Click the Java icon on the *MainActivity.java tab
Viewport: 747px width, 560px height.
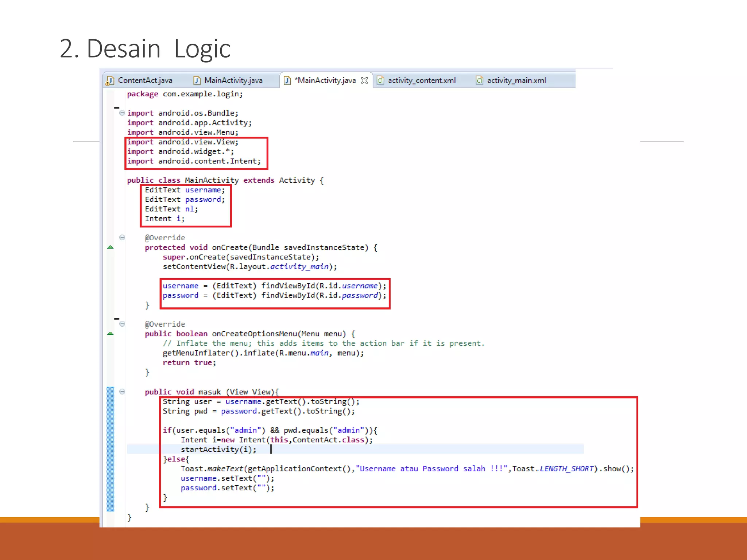(x=287, y=81)
